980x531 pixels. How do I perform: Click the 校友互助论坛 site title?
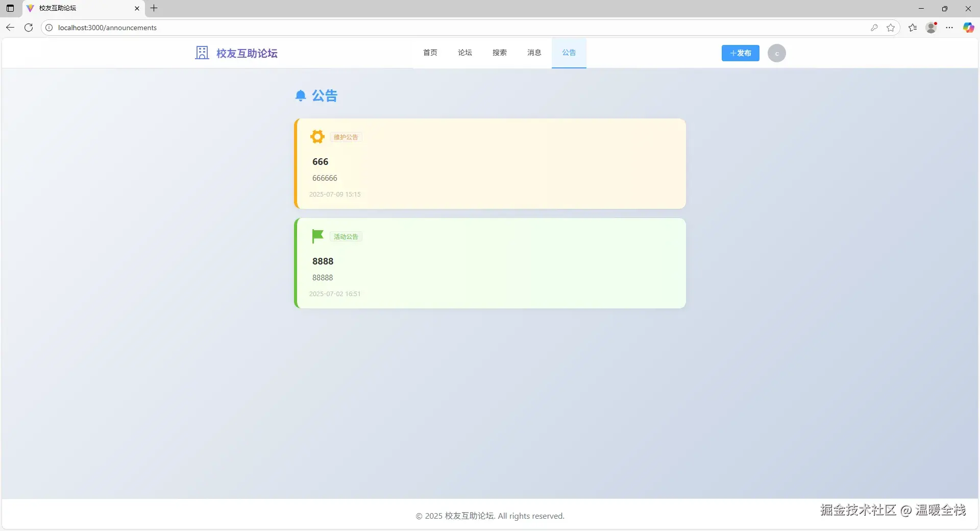247,53
